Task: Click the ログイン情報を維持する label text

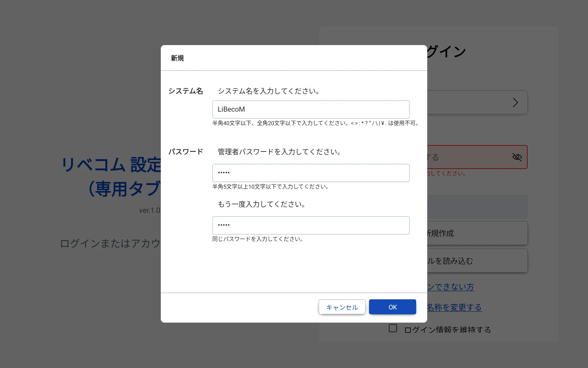Action: click(x=448, y=330)
